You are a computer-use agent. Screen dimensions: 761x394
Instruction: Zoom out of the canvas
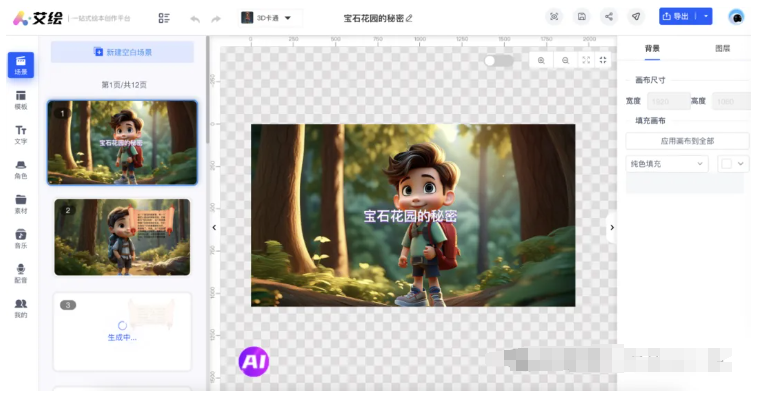(x=565, y=61)
